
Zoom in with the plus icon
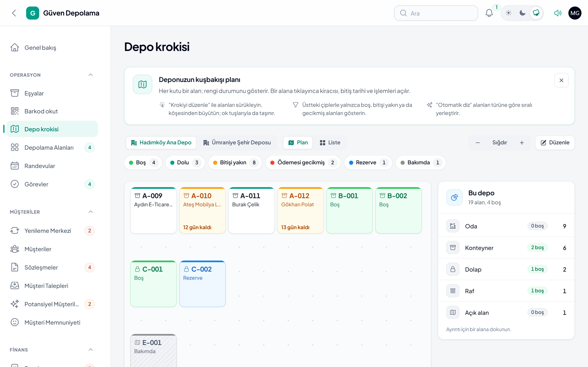[x=522, y=143]
